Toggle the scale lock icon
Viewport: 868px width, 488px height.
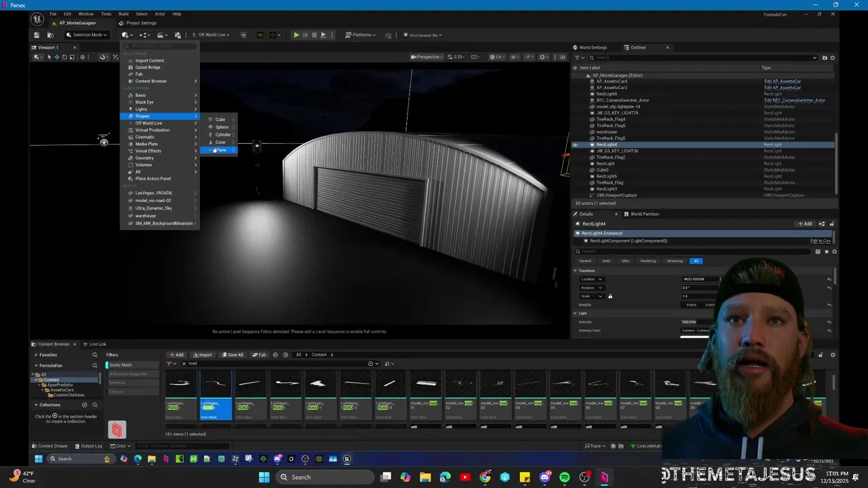(x=610, y=296)
